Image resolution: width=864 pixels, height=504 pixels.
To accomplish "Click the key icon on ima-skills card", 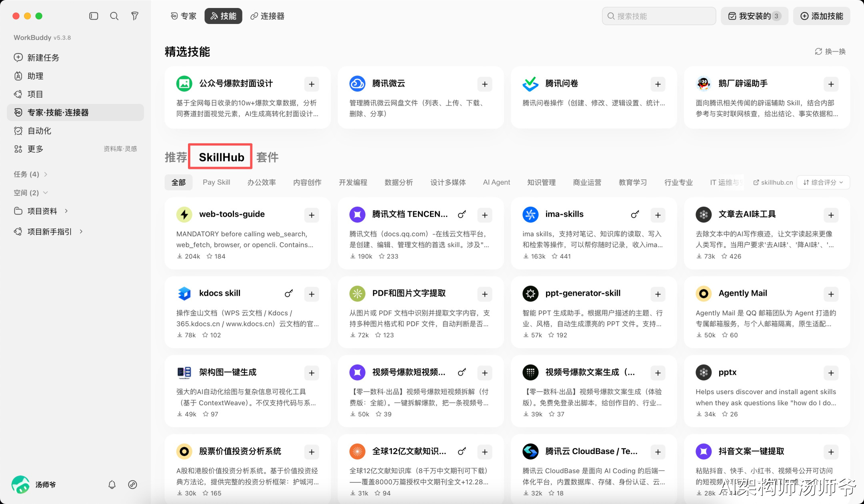I will [635, 215].
